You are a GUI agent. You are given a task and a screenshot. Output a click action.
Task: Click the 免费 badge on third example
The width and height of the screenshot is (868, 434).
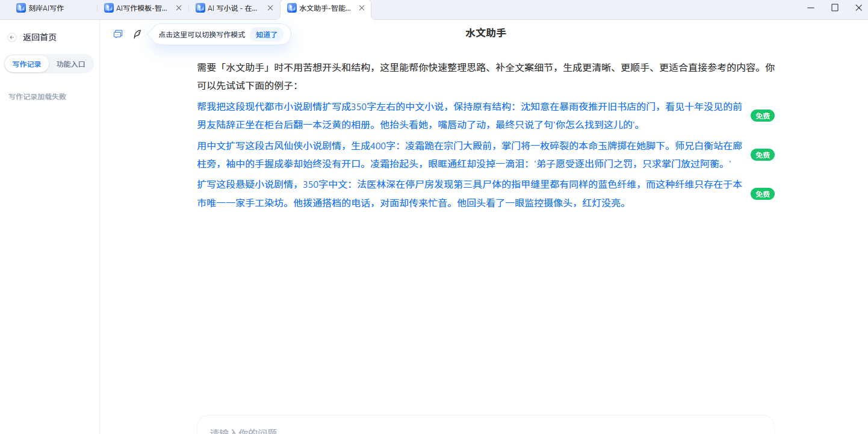pyautogui.click(x=763, y=194)
